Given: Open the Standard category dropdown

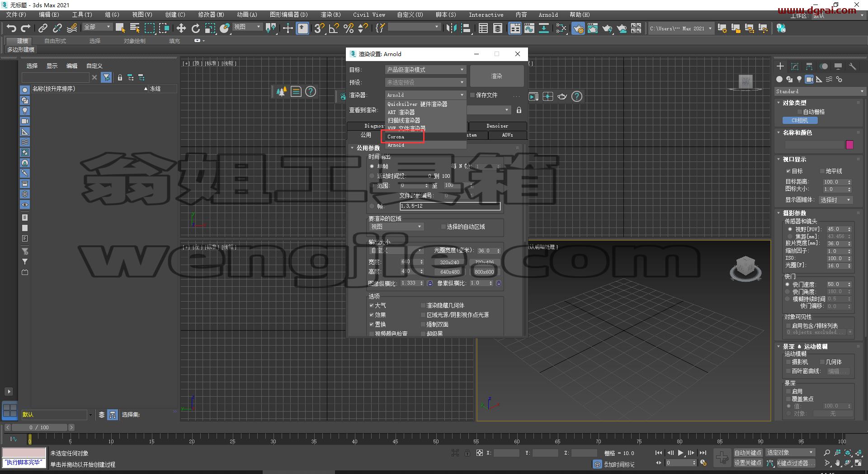Looking at the screenshot, I should pos(820,91).
